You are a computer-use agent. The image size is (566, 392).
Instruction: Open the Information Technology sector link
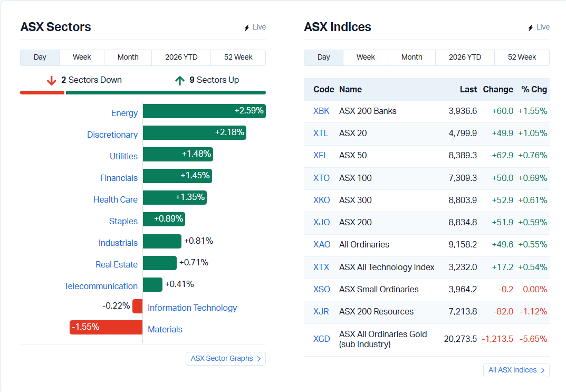coord(192,308)
